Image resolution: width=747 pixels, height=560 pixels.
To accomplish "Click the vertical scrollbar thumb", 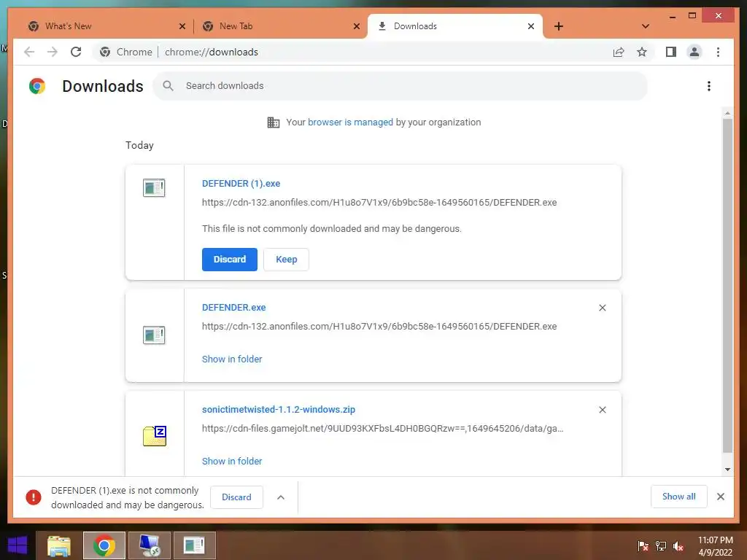I will [727, 286].
